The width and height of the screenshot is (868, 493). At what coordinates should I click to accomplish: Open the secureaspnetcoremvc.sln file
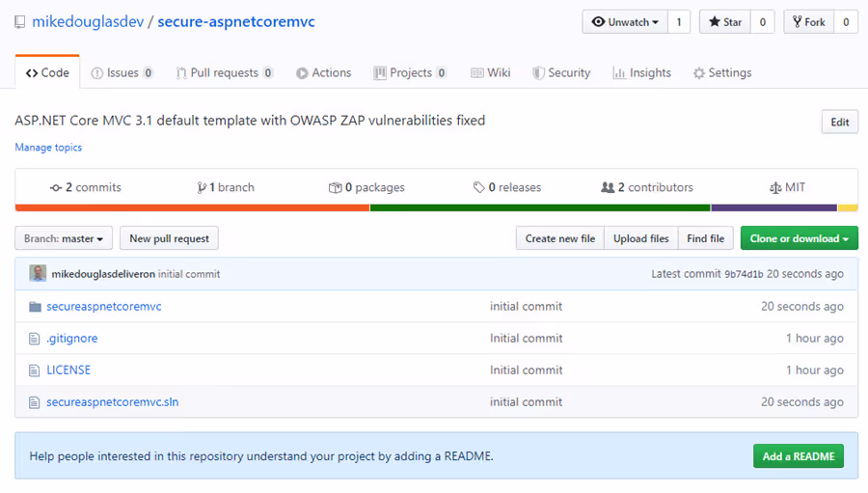[113, 402]
